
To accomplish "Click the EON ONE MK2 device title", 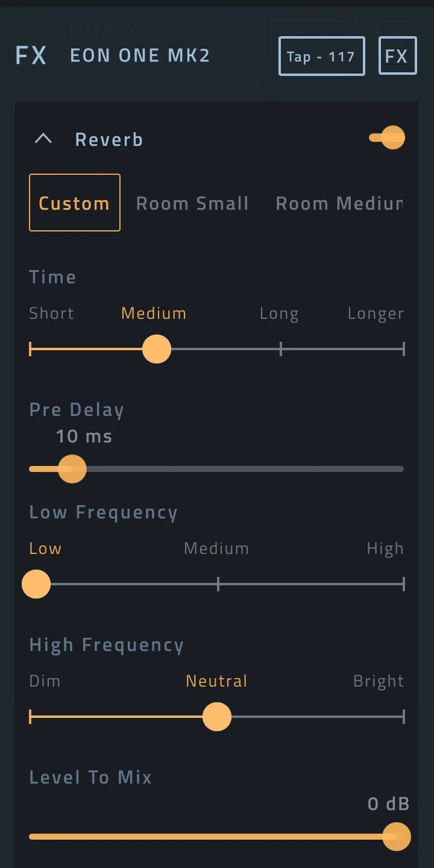I will (139, 55).
